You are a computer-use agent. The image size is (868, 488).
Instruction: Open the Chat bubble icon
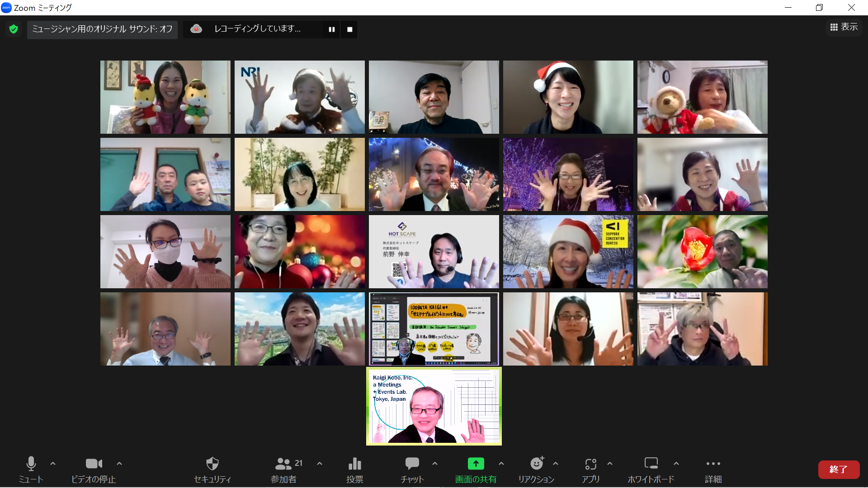412,464
